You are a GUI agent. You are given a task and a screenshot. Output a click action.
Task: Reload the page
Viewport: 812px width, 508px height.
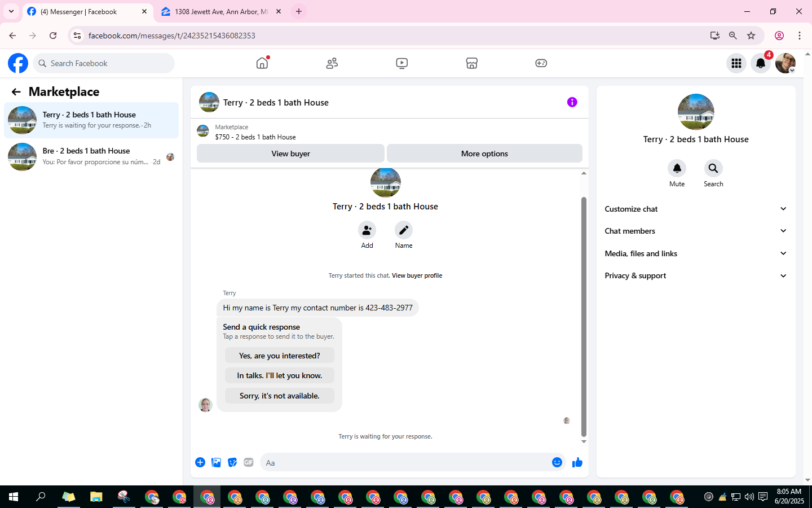pos(53,36)
